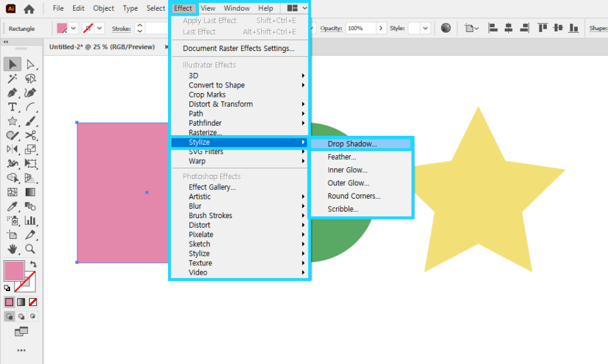Select the Blend tool
608x364 pixels.
[x=30, y=206]
